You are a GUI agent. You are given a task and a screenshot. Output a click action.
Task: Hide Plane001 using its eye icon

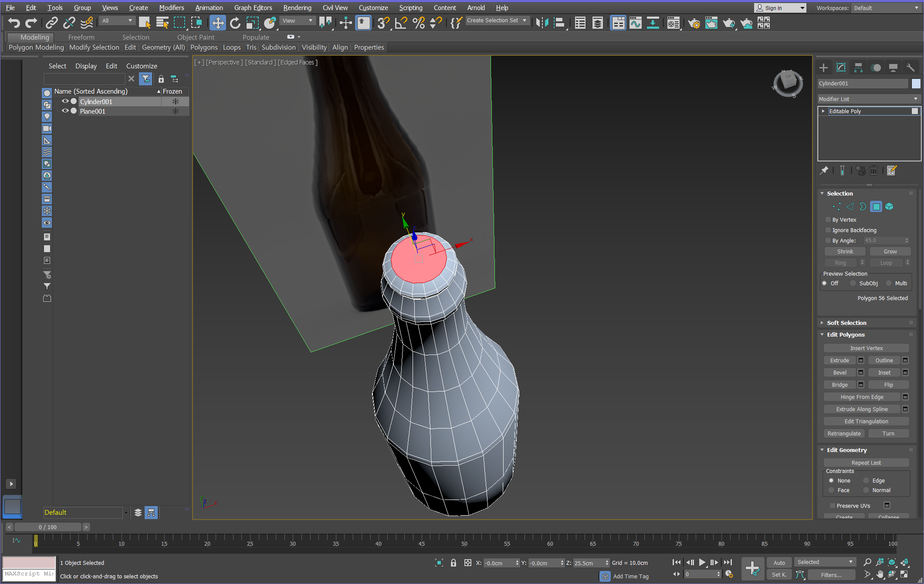pos(65,111)
